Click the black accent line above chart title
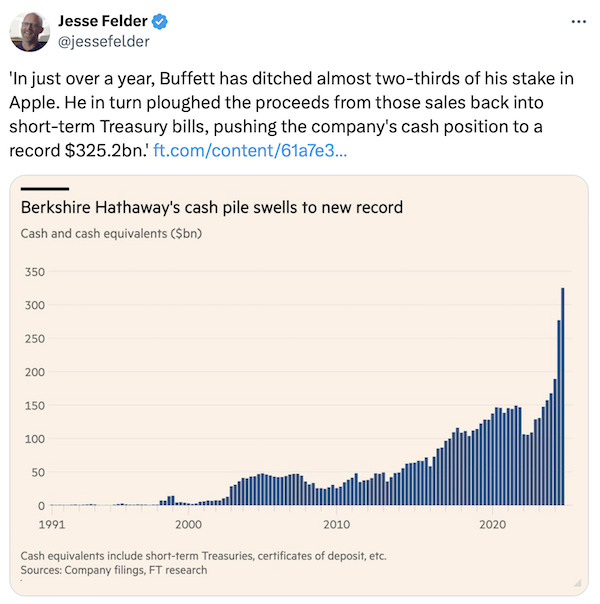The width and height of the screenshot is (600, 604). point(44,188)
